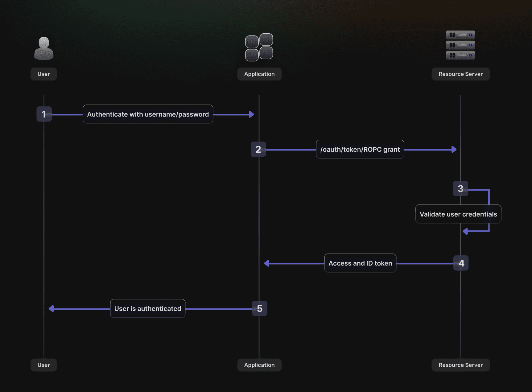Viewport: 532px width, 392px height.
Task: Click the bottom Application label
Action: (259, 365)
